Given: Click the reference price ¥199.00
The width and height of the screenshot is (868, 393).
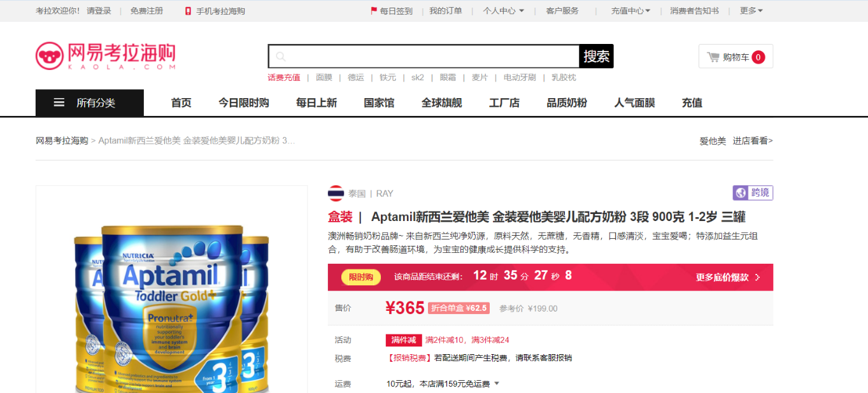Looking at the screenshot, I should [543, 308].
